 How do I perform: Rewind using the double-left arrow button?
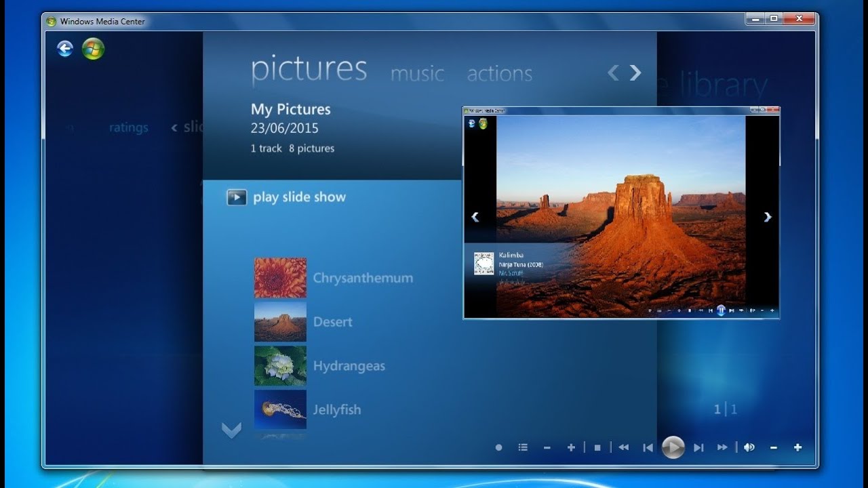tap(623, 447)
